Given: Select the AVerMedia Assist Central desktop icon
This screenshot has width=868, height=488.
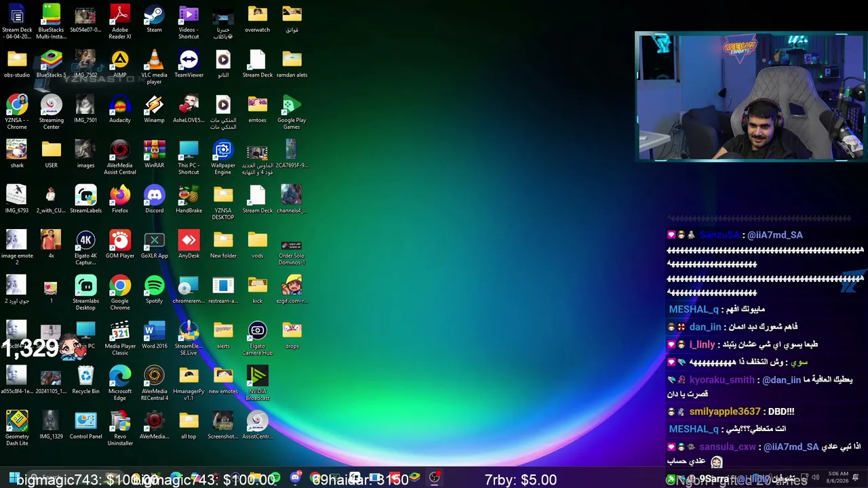Looking at the screenshot, I should coord(120,157).
